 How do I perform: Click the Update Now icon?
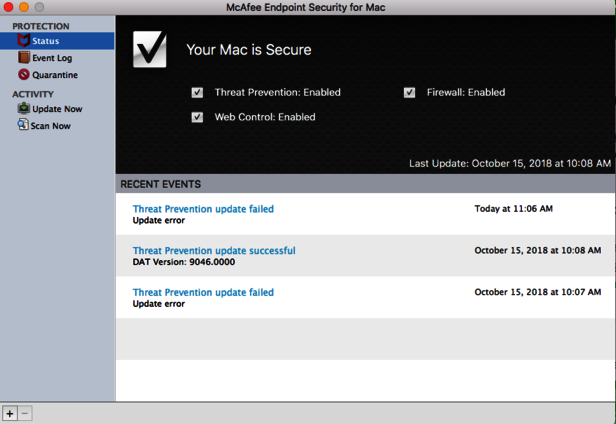pyautogui.click(x=23, y=108)
